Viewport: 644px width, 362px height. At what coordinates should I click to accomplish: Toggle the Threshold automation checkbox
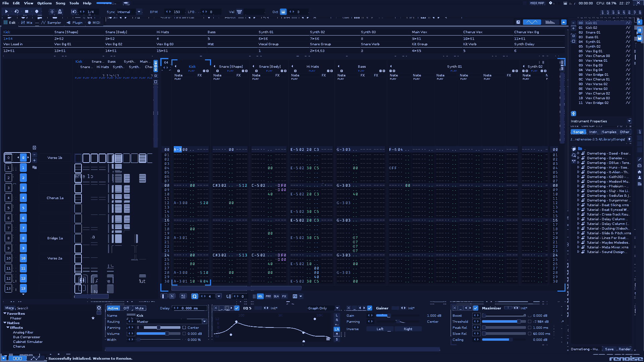(x=530, y=321)
